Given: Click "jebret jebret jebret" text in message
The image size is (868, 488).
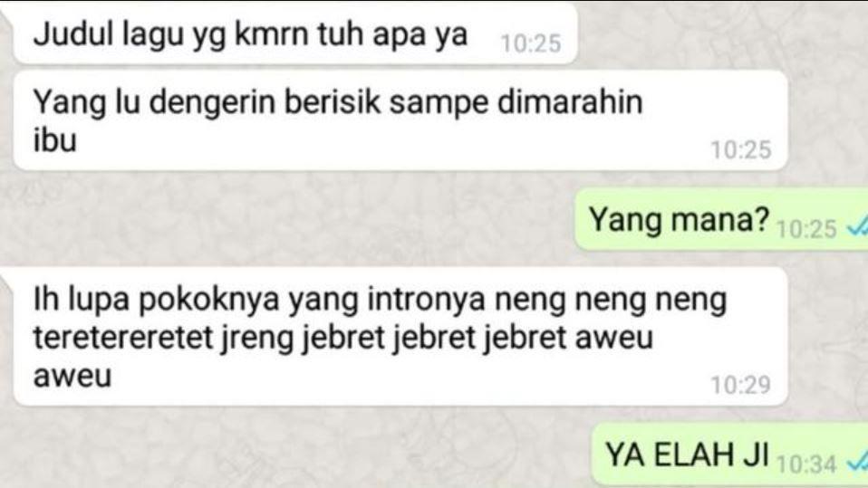Looking at the screenshot, I should pos(434,338).
